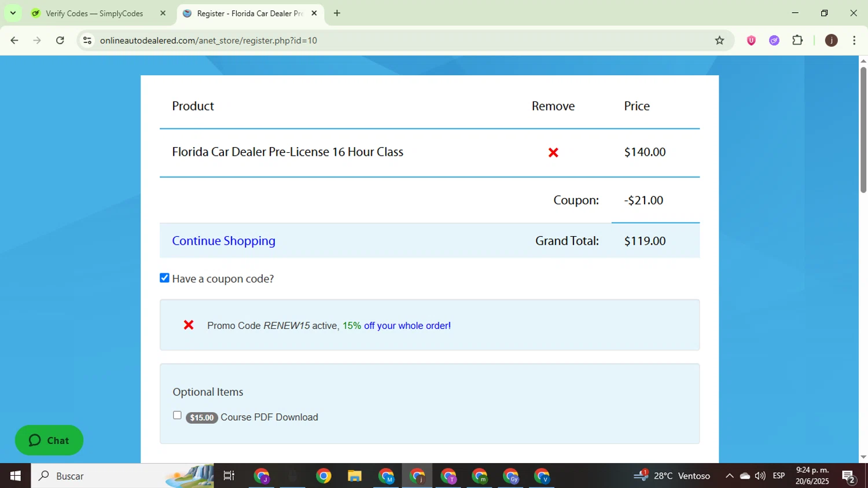The width and height of the screenshot is (868, 488).
Task: Bookmark this page with the star icon
Action: [x=719, y=41]
